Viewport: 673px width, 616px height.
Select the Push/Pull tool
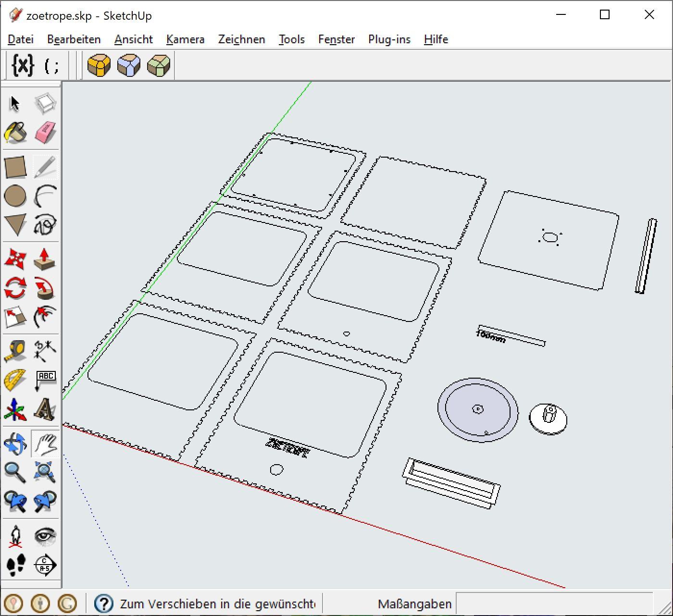tap(45, 259)
